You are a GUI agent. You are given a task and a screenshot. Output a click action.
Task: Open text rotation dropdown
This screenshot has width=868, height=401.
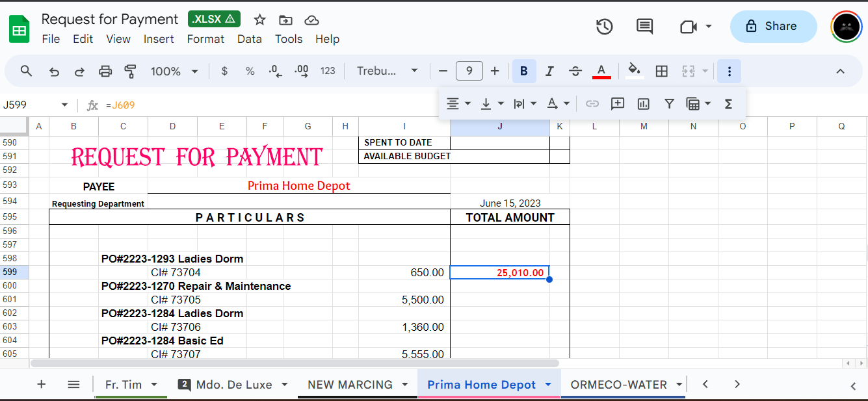click(x=558, y=104)
